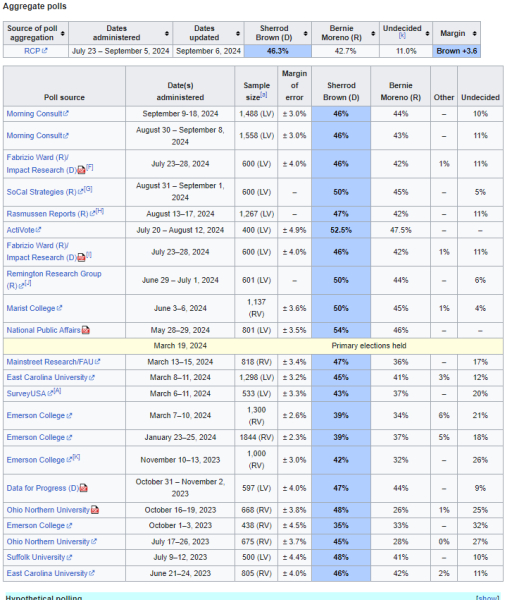Open Emerson College January 23–25, 2024 link
Screen dimensions: 512x600
click(x=39, y=437)
